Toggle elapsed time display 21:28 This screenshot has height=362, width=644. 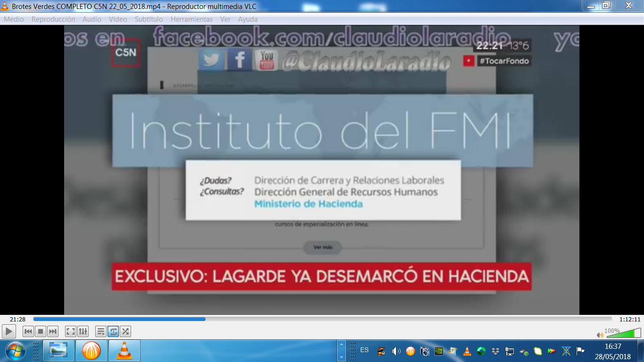17,319
